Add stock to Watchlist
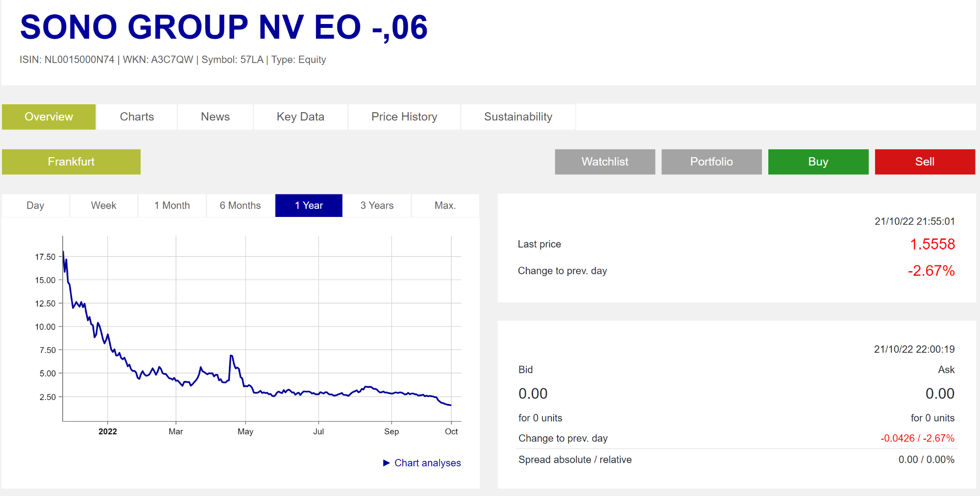 pyautogui.click(x=605, y=162)
